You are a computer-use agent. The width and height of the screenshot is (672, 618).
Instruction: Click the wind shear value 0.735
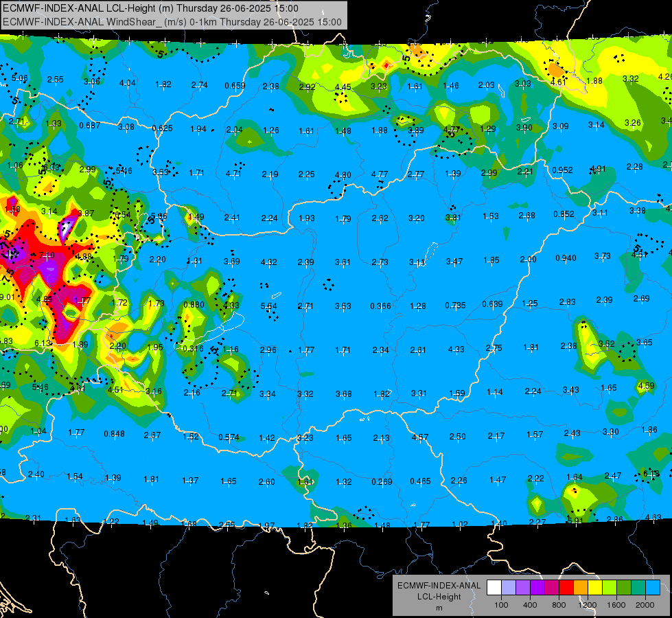pos(455,305)
